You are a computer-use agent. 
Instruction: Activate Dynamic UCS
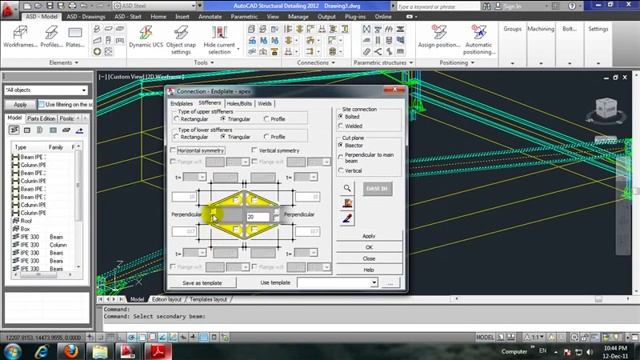pyautogui.click(x=146, y=36)
